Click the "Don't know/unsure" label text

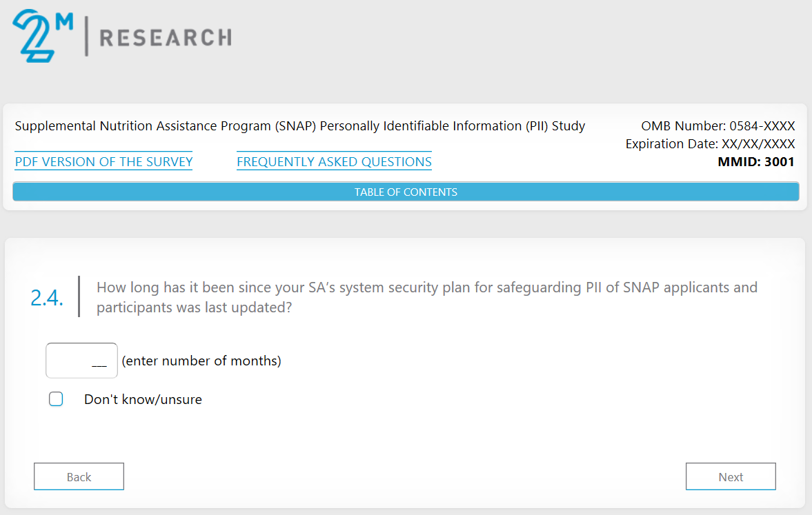coord(143,399)
